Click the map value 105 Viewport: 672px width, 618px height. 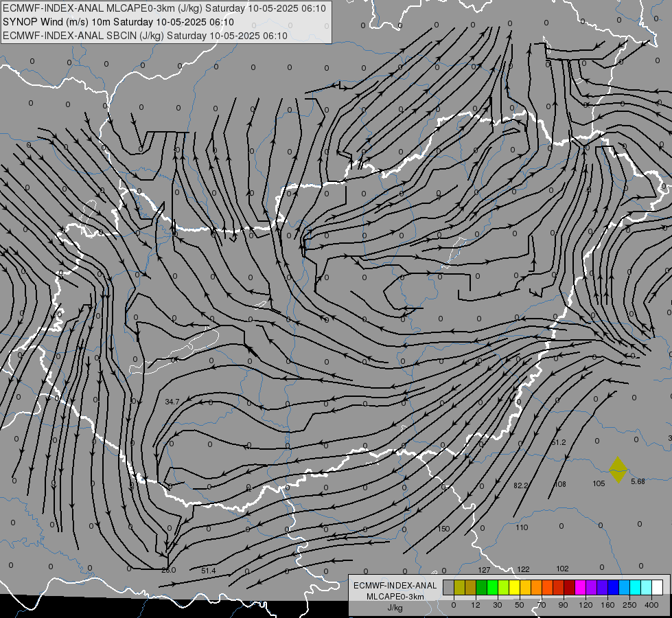pos(599,484)
